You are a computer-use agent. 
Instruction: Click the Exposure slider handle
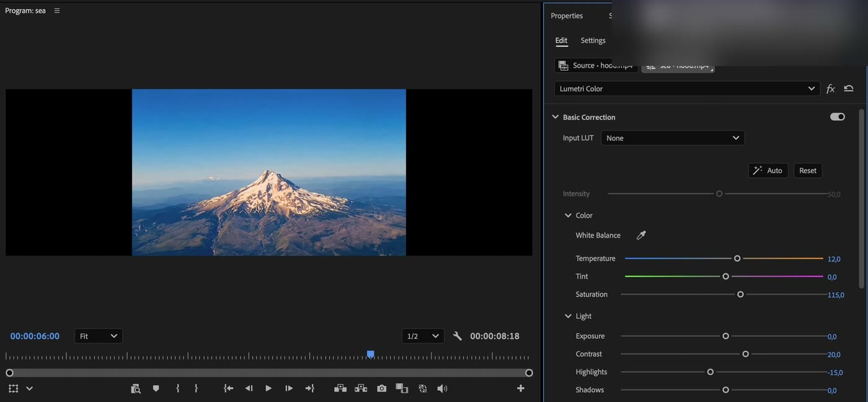(x=725, y=336)
